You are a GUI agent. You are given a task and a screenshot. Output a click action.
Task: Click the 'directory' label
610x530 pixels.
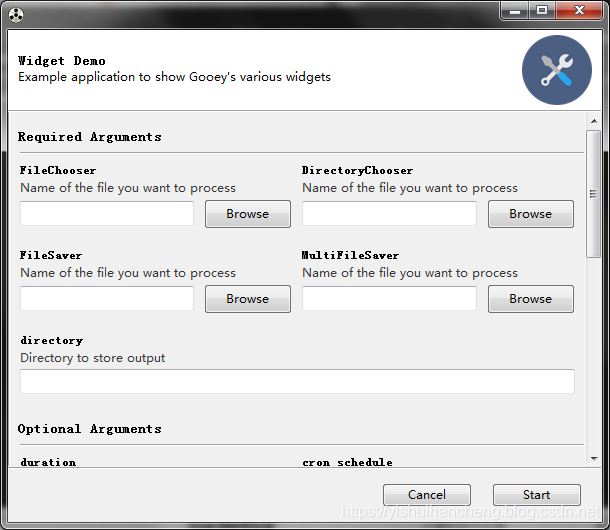coord(52,340)
